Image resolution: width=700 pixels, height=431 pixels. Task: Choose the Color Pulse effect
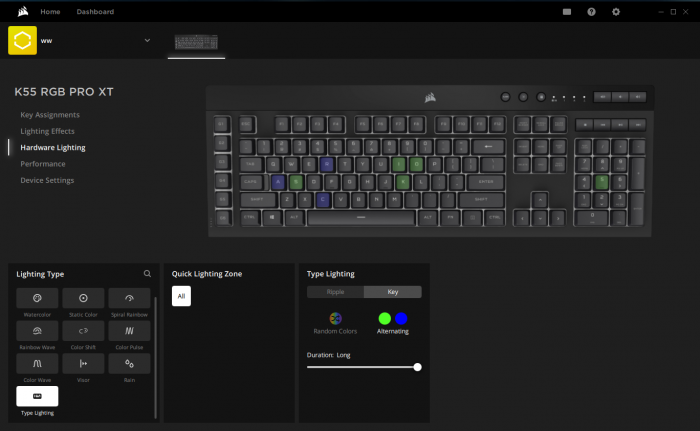click(129, 331)
